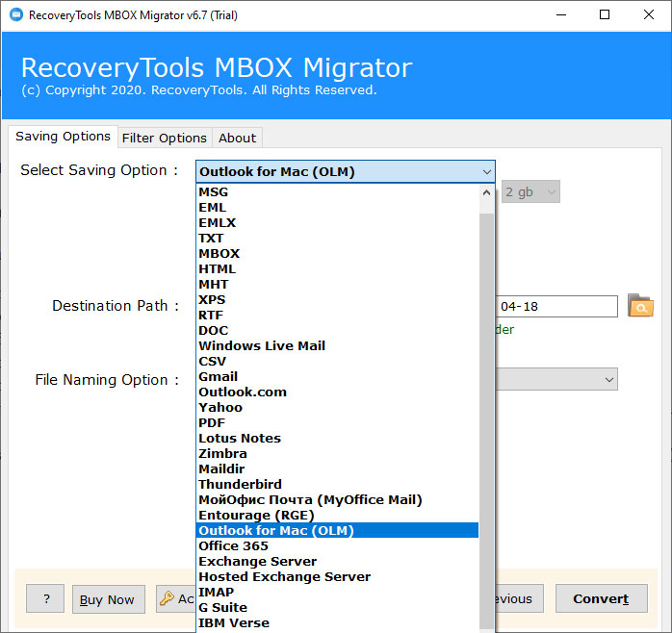Select Windows Live Mail option
This screenshot has height=633, width=672.
337,346
